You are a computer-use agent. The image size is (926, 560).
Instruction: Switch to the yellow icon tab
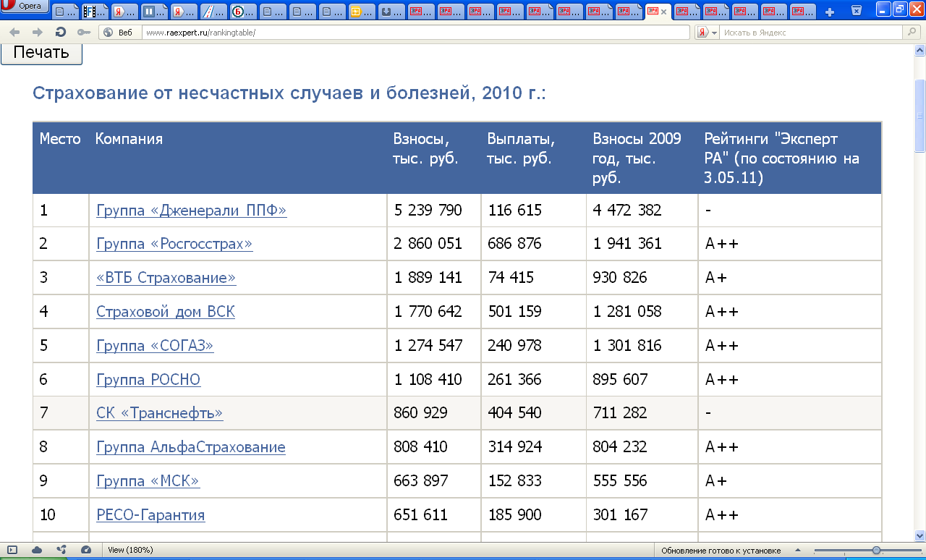pyautogui.click(x=361, y=12)
